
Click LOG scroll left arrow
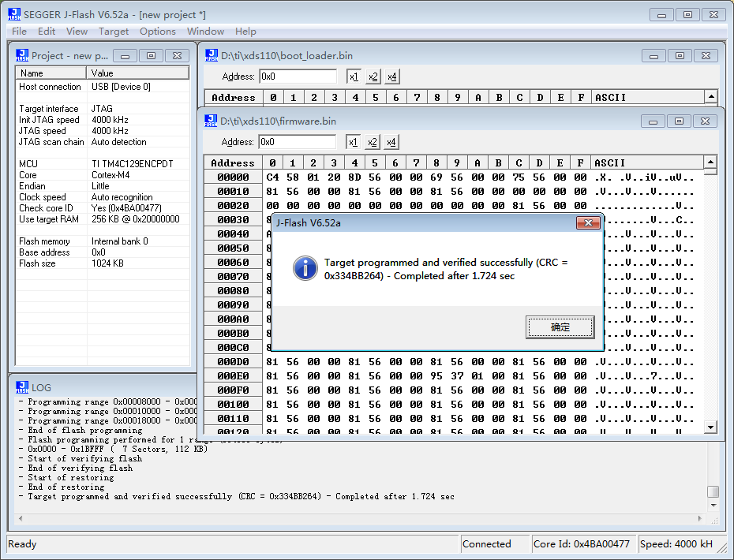[x=21, y=518]
